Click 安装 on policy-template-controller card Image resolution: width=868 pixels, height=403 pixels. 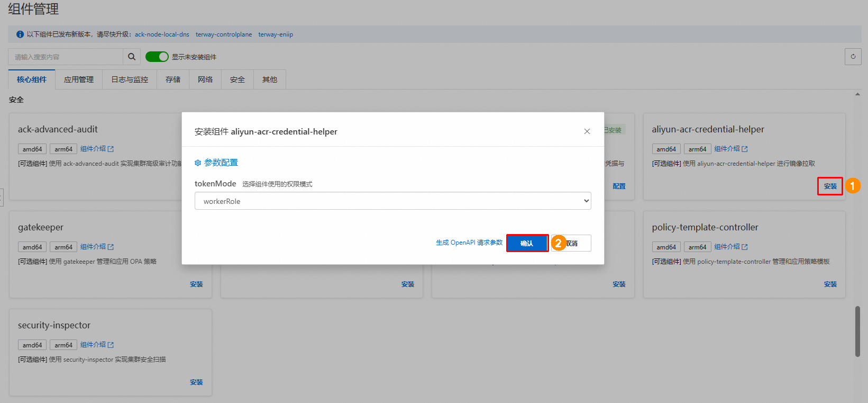pos(830,284)
